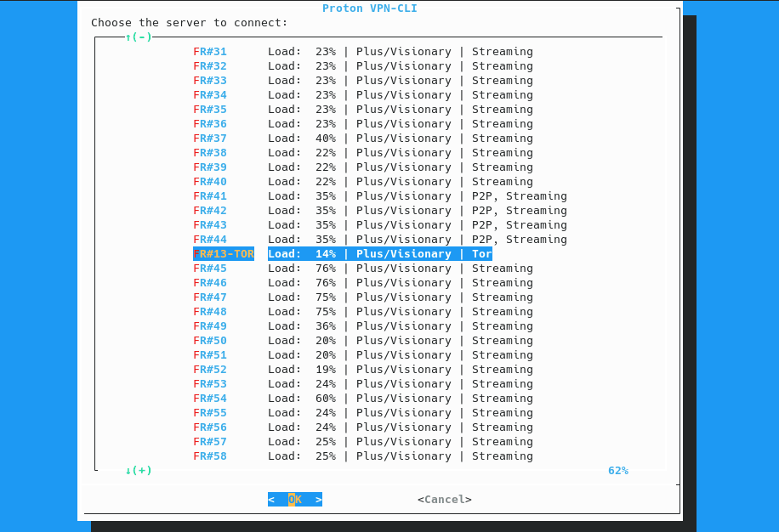
Task: Select server FR#56
Action: [x=363, y=427]
